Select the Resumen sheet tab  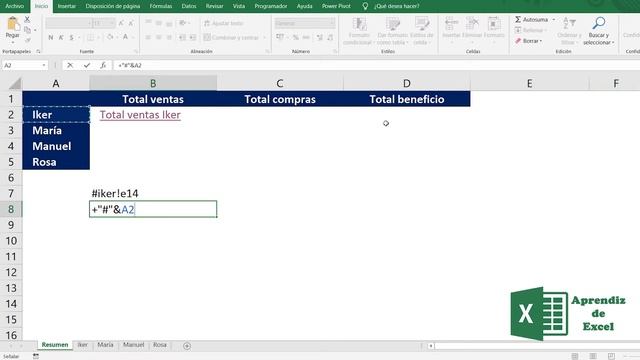point(55,345)
